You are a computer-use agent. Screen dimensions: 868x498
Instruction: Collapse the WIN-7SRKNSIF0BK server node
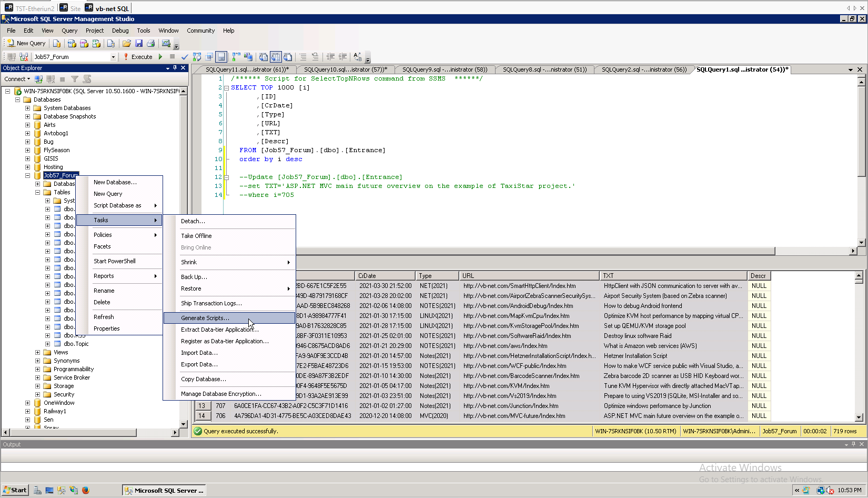coord(8,91)
